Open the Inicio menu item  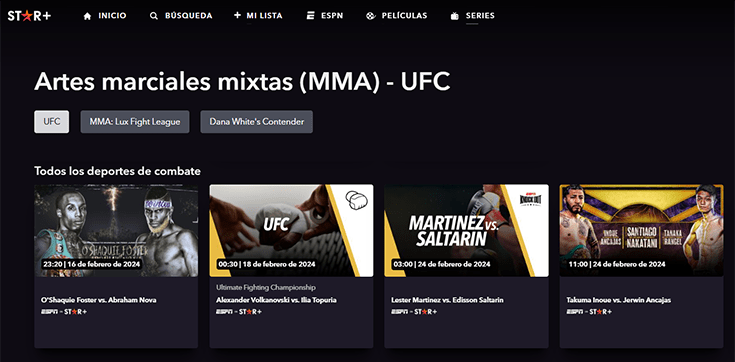coord(112,16)
